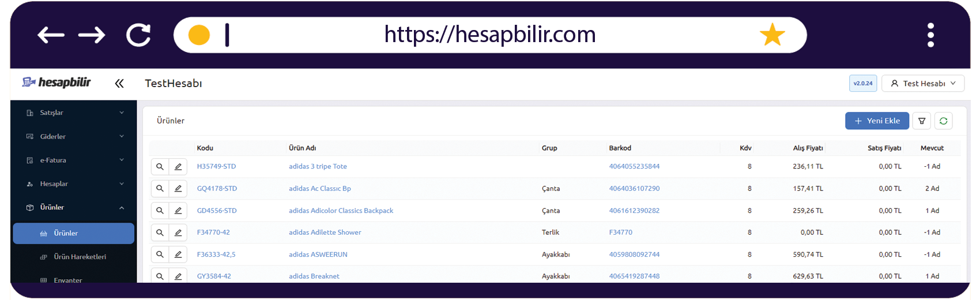Click barcode 4061612390282

(x=634, y=211)
